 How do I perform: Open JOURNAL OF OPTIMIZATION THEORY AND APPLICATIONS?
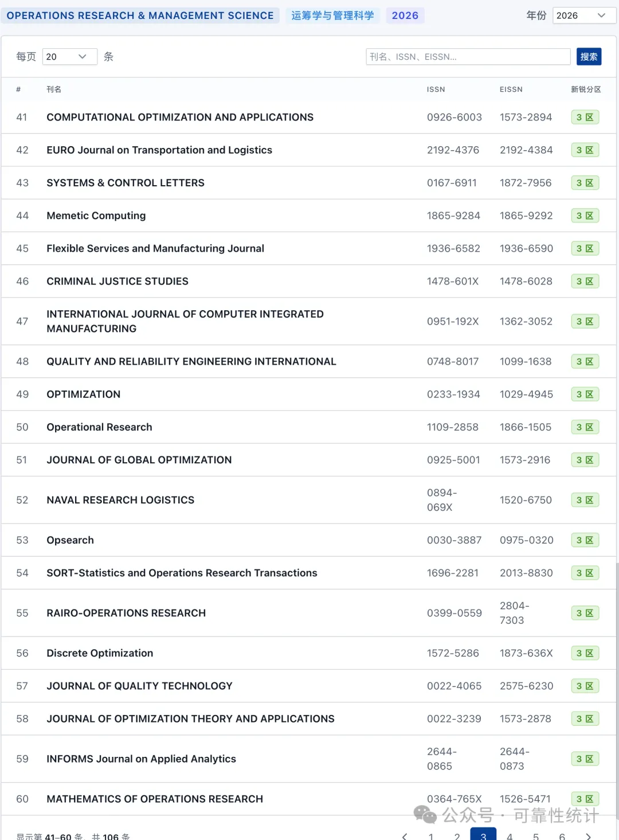click(x=190, y=718)
